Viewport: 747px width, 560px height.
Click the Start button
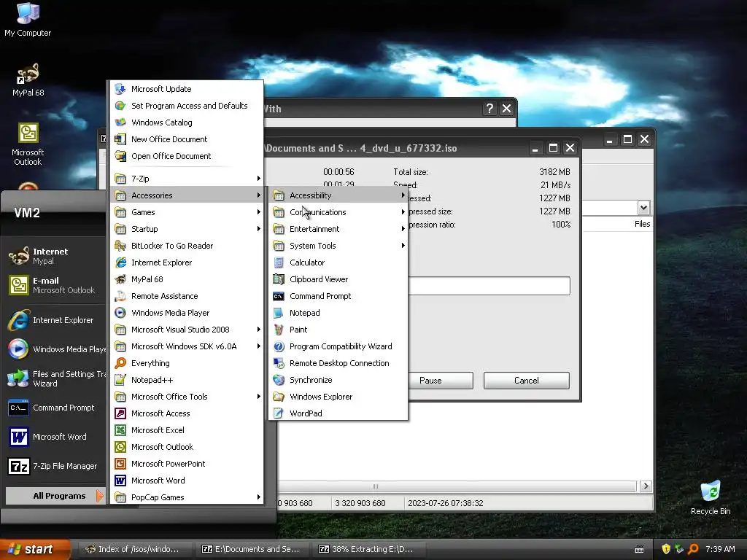35,549
